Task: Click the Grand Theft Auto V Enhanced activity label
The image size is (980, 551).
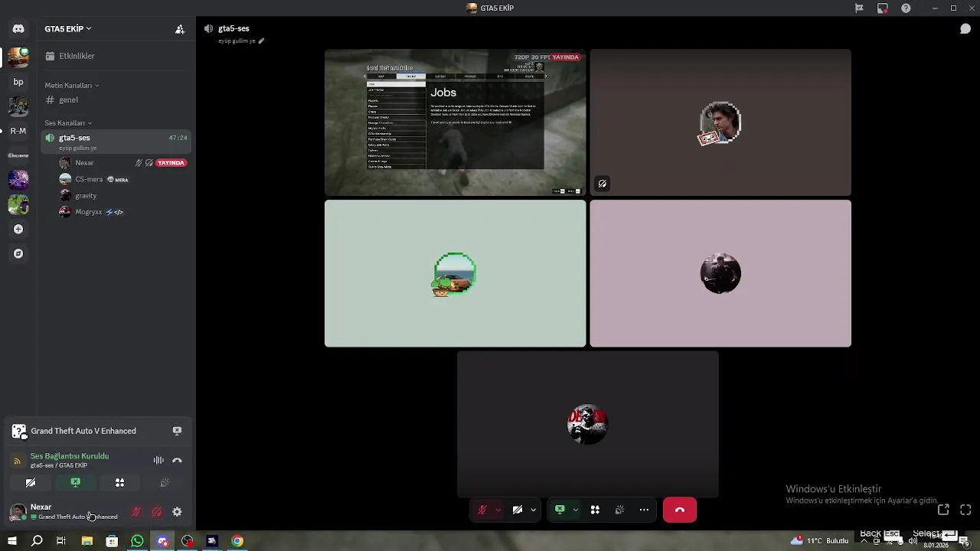Action: point(83,431)
